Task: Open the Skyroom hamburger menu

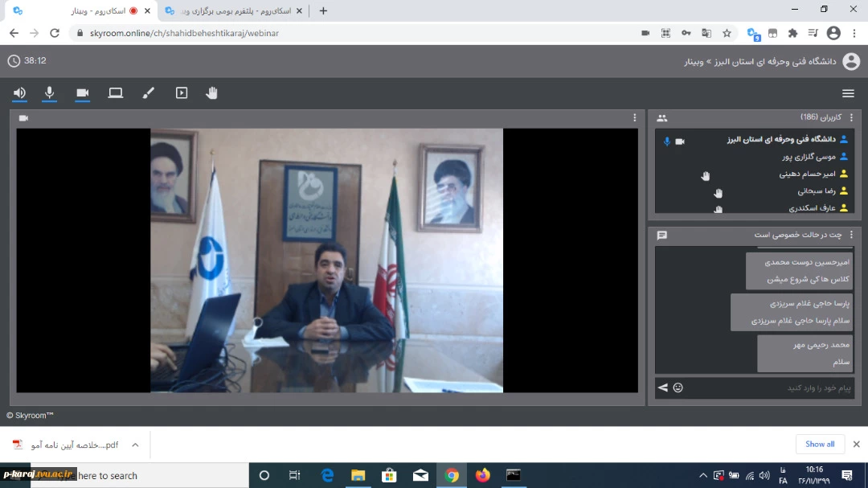Action: pyautogui.click(x=848, y=93)
